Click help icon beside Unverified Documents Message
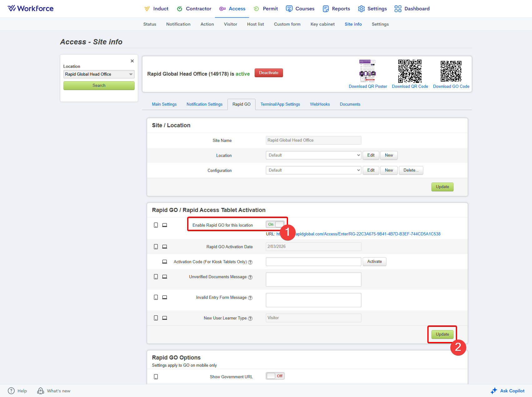Screen dimensions: 532x397 250,277
